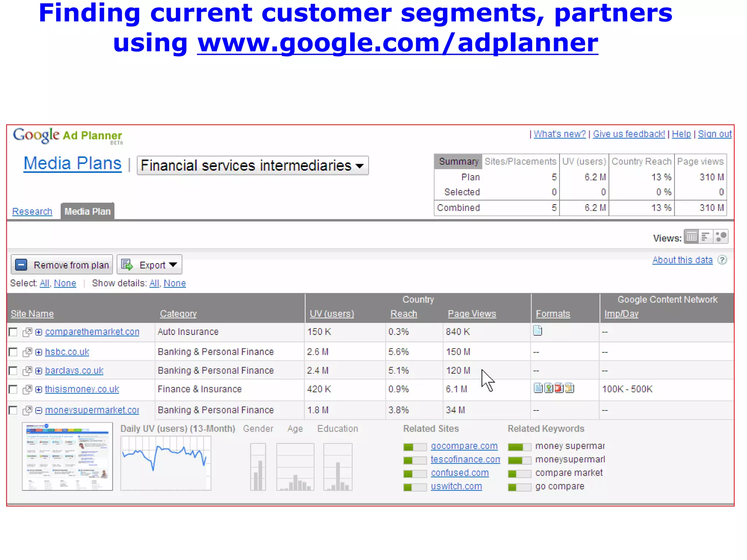Open related site tescofinance.com

465,459
